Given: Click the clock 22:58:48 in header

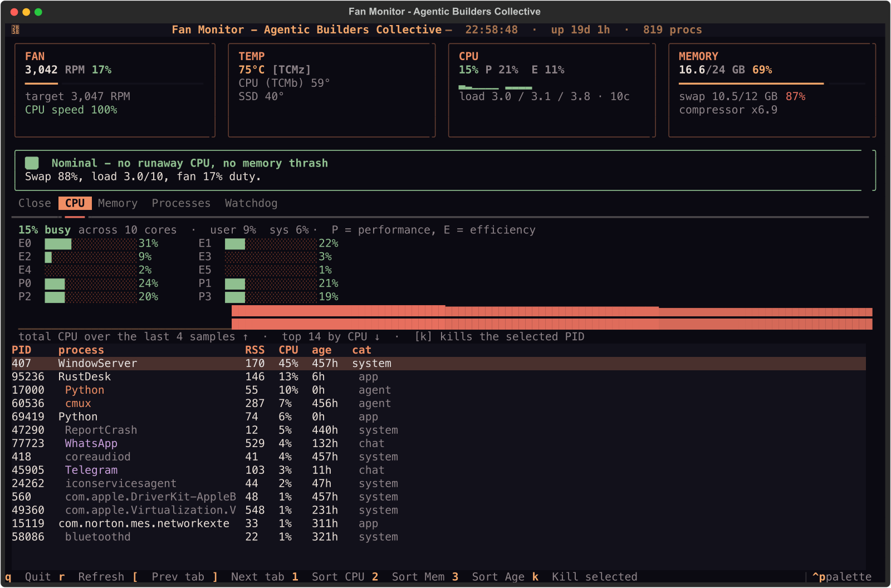Looking at the screenshot, I should (491, 30).
